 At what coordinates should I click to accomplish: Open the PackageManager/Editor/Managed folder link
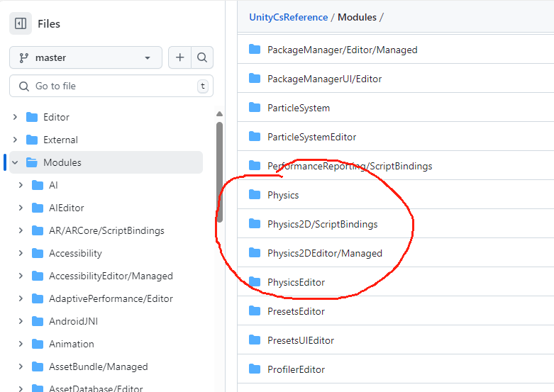click(343, 50)
